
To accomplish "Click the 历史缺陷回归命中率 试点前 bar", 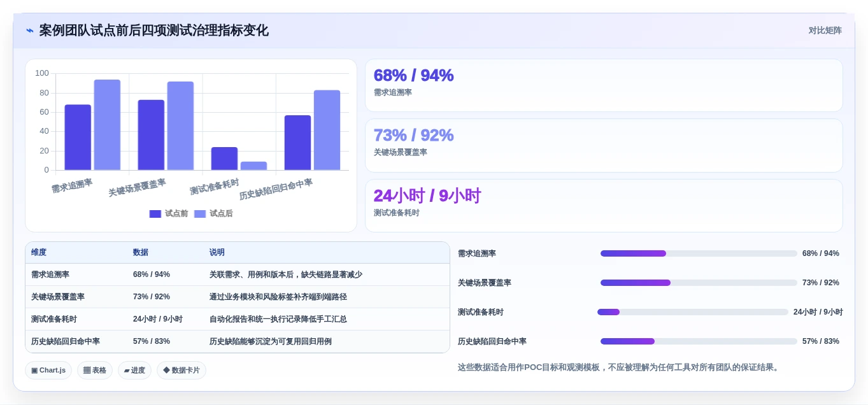I will pos(297,143).
